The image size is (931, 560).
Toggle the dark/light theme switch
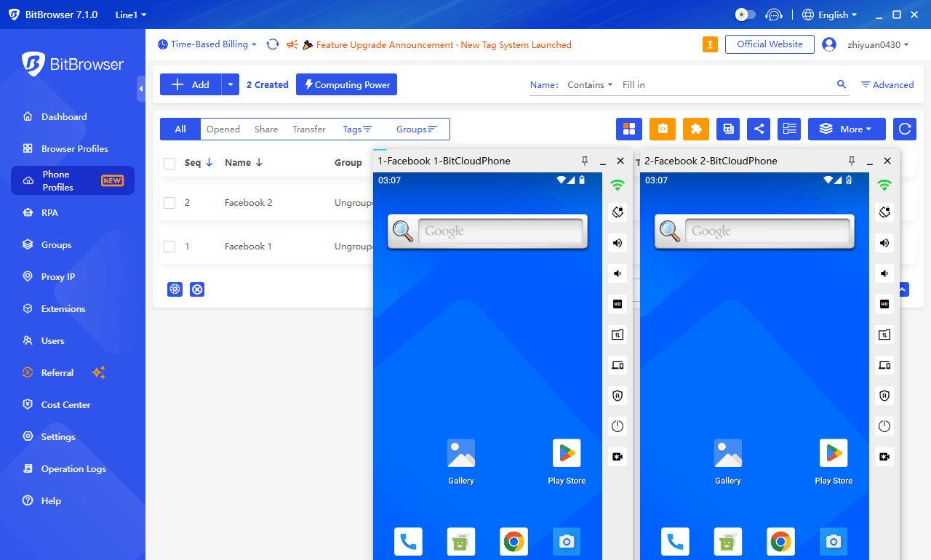(x=746, y=15)
